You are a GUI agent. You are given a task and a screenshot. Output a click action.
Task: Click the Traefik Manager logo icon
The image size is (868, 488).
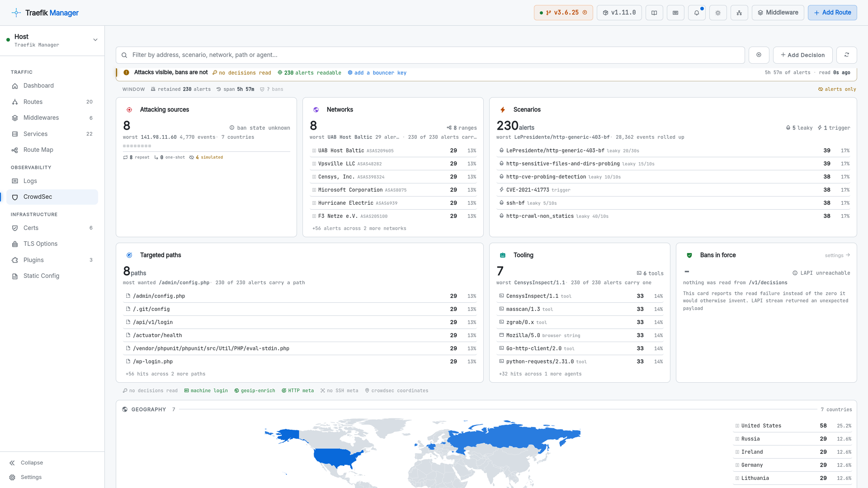tap(16, 13)
